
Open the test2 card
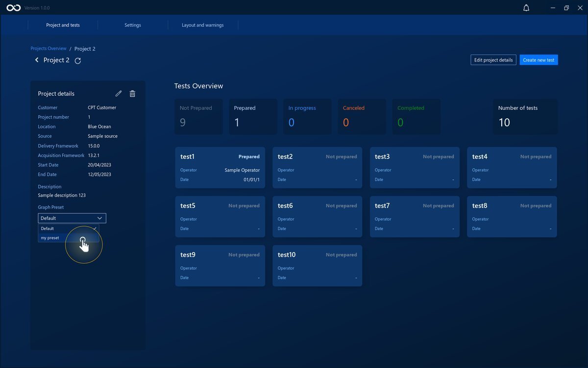point(318,167)
